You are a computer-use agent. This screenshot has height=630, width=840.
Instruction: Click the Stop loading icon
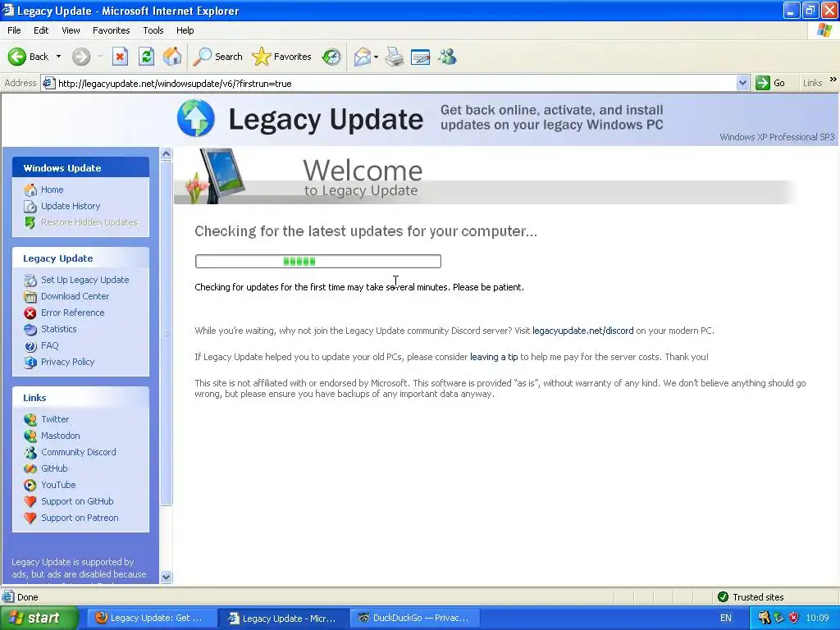point(120,57)
